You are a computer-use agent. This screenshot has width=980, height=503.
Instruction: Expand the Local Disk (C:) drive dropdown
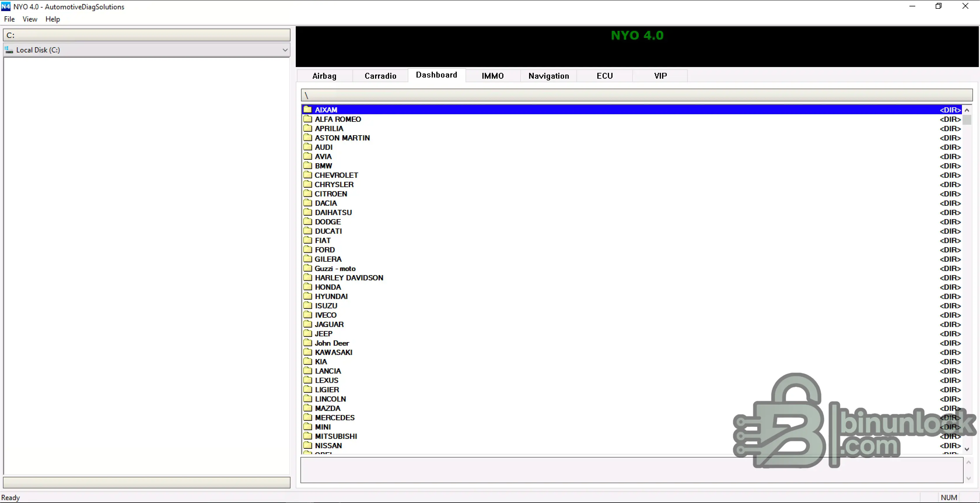pyautogui.click(x=285, y=50)
